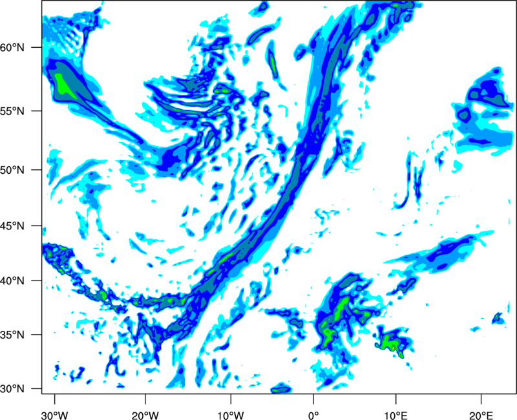Click the 20°W longitude label
Viewport: 517px width, 420px height.
tap(145, 415)
